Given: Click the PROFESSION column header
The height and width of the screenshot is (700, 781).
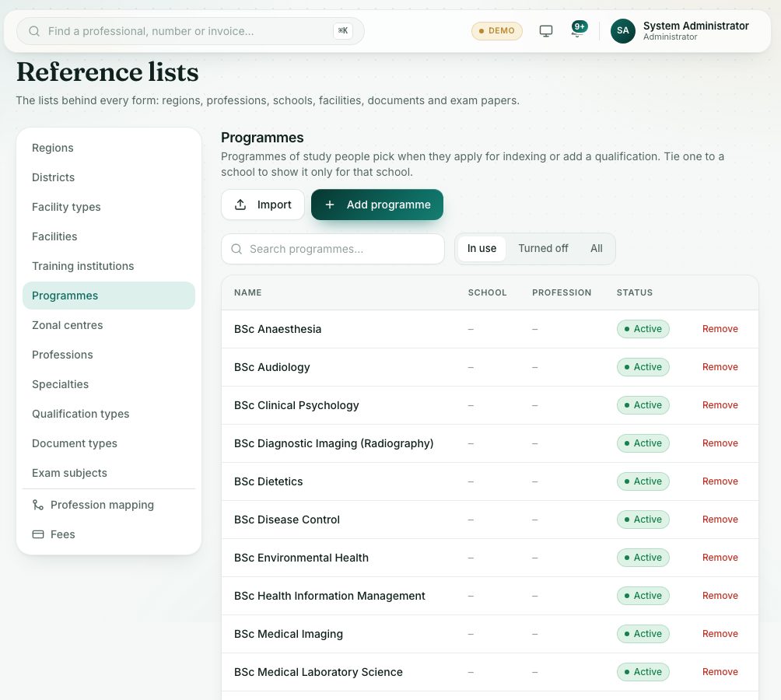Looking at the screenshot, I should 562,292.
